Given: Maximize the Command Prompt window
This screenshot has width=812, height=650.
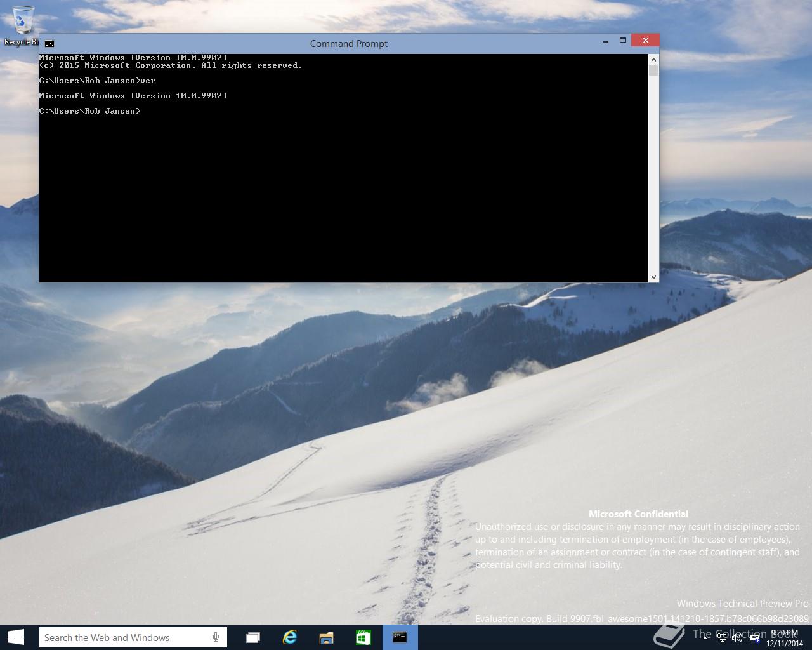Looking at the screenshot, I should click(623, 41).
